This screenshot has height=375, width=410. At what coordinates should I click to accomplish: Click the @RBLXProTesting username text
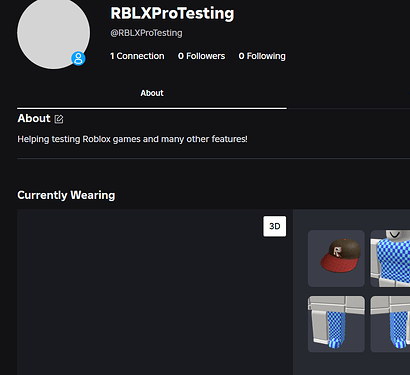[x=146, y=33]
